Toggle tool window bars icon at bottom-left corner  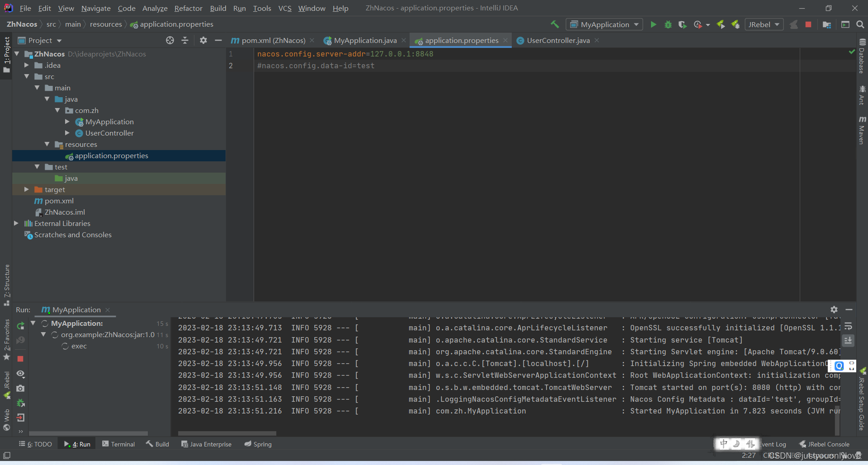click(x=6, y=455)
